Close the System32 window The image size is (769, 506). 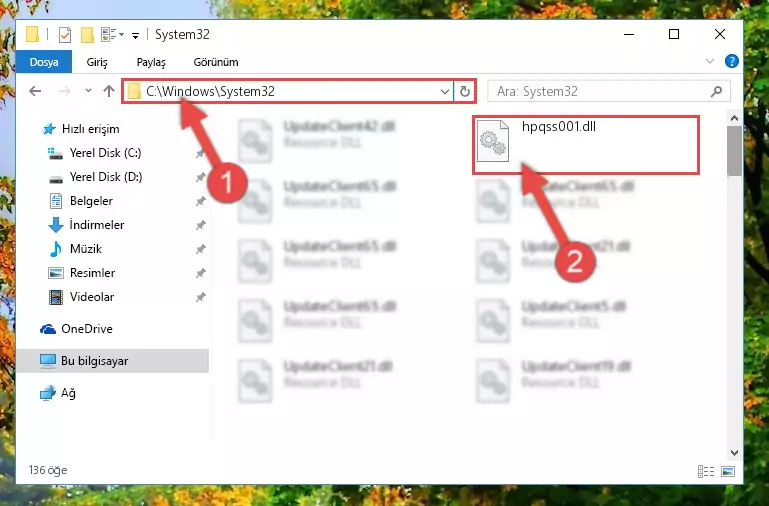point(719,34)
